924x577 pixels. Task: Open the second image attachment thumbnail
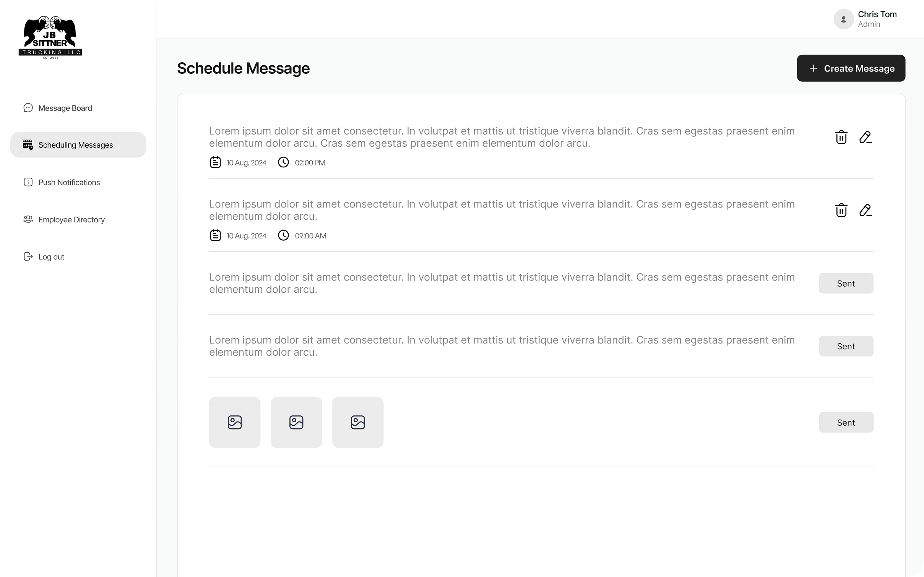point(296,422)
